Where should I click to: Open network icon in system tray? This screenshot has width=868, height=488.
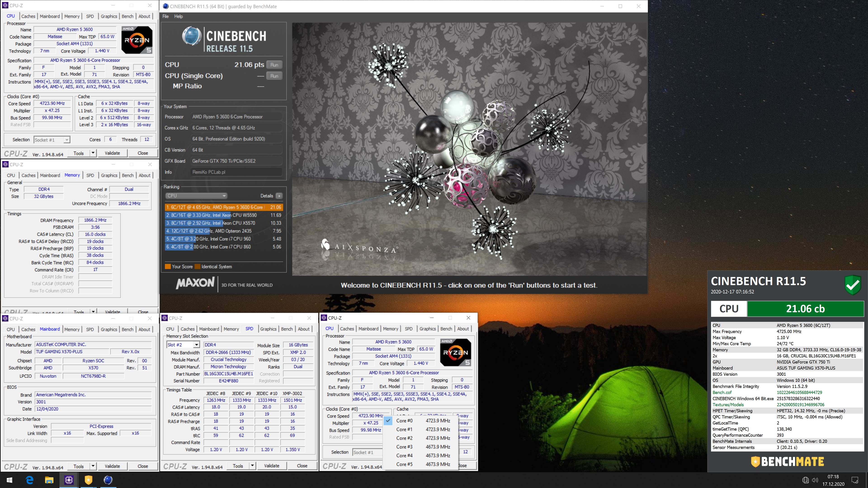tap(805, 480)
